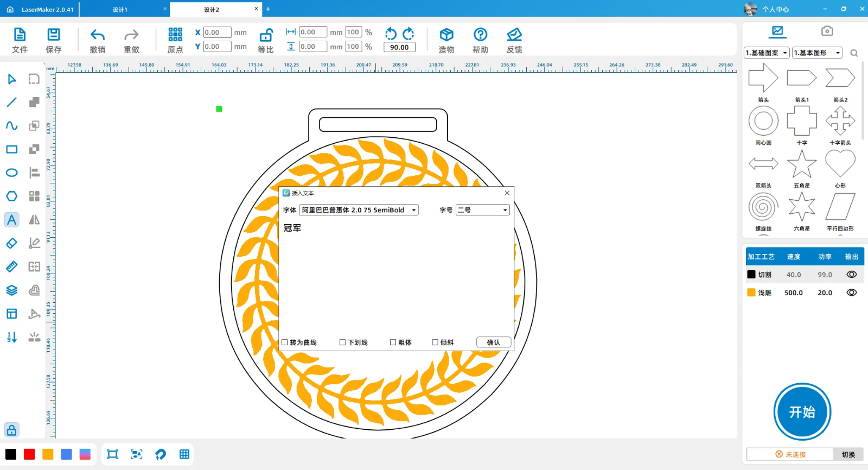
Task: Switch to the 设计1 tab
Action: coord(120,10)
